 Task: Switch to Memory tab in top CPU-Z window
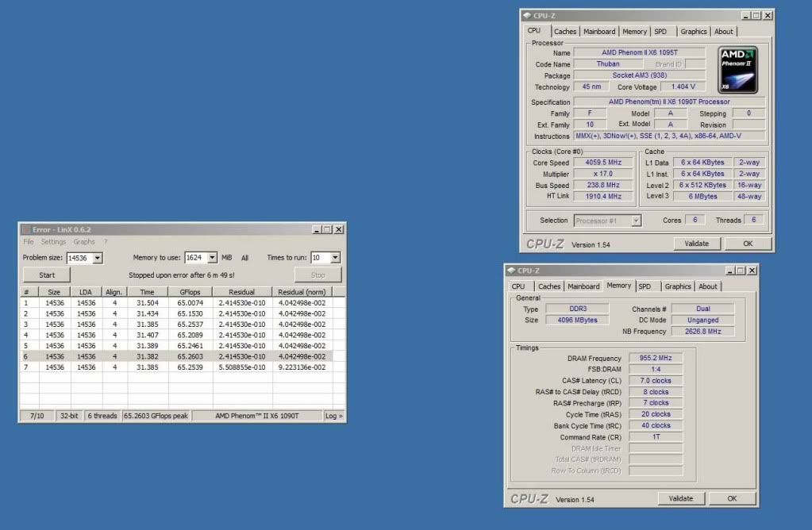634,32
